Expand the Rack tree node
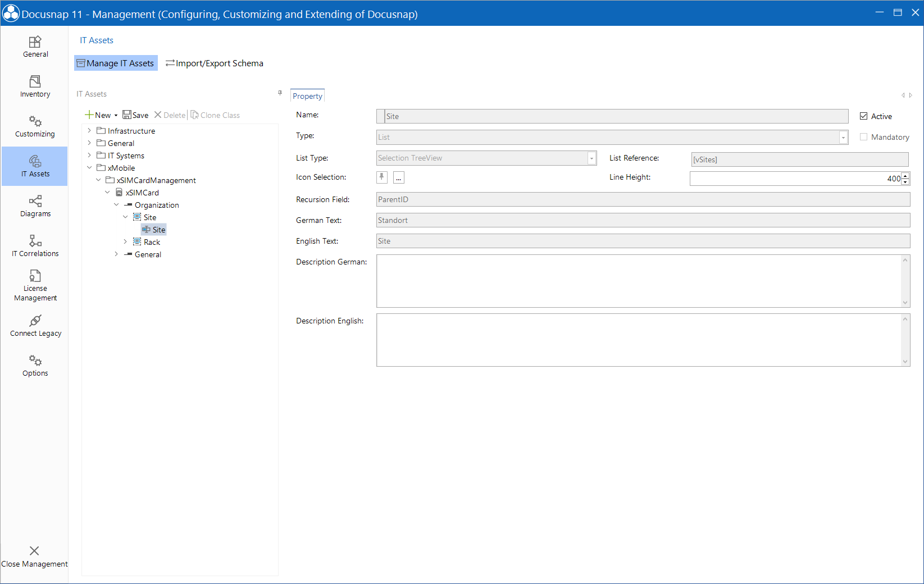The width and height of the screenshot is (924, 584). coord(125,242)
